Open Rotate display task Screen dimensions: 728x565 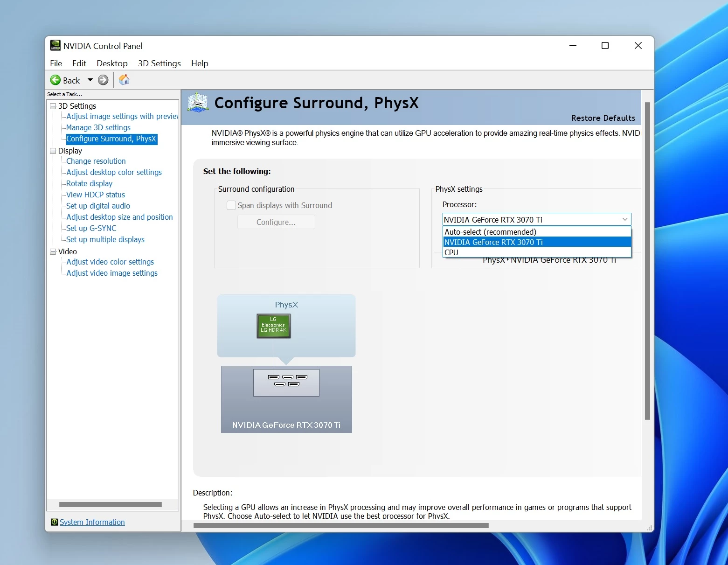(x=90, y=183)
